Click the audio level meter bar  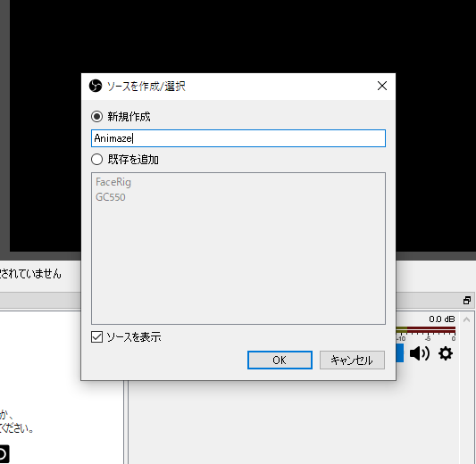pyautogui.click(x=426, y=329)
